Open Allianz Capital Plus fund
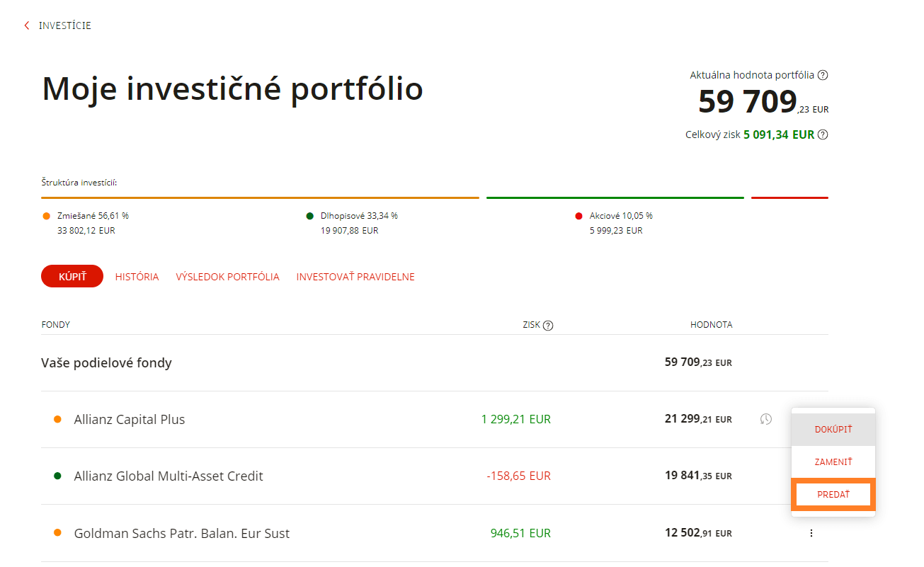 point(130,419)
